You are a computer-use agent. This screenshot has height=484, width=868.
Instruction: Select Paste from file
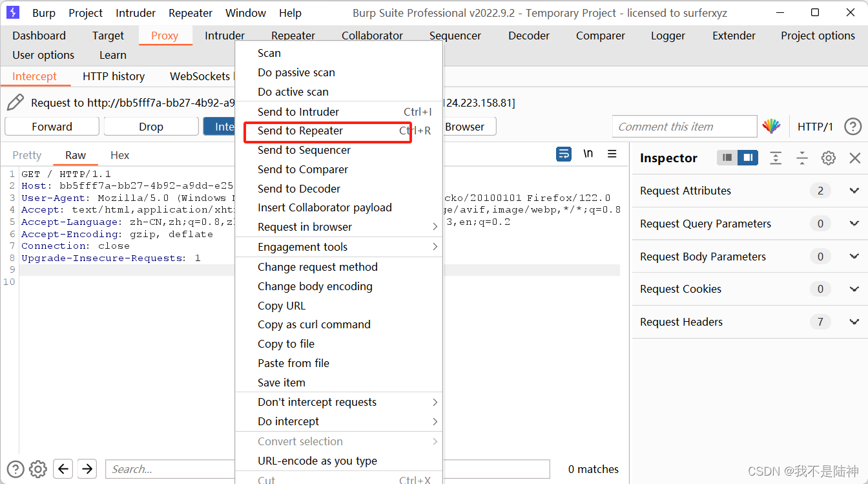click(x=339, y=363)
